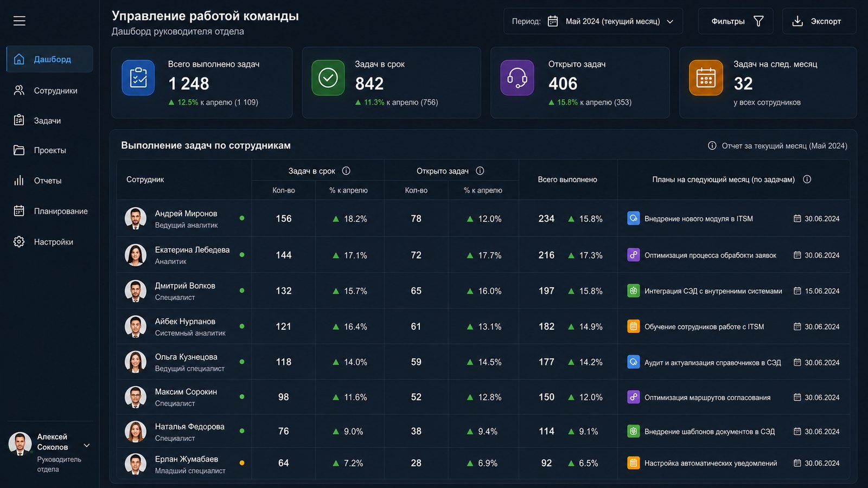The image size is (868, 488).
Task: Click Сотрудник column header
Action: pos(145,179)
